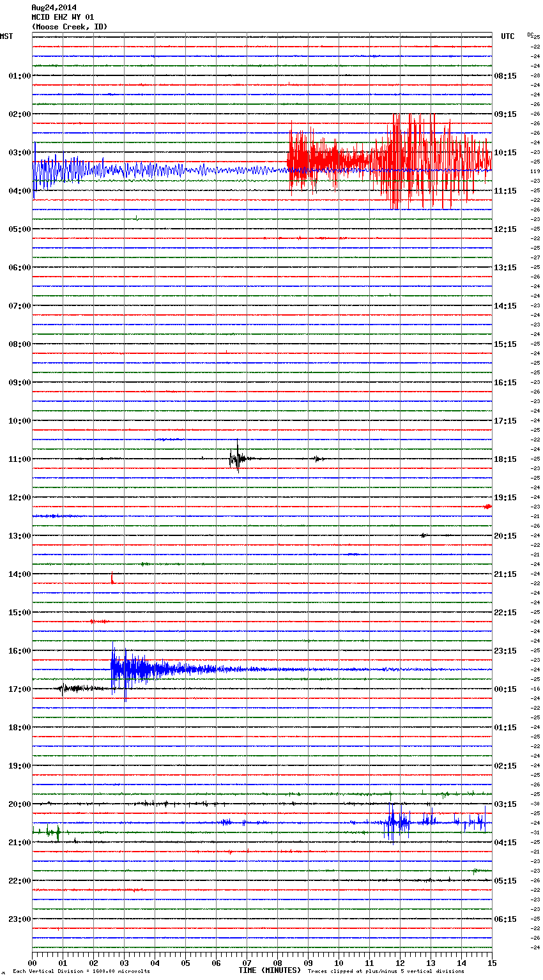Click the "16:00" MST hour label
Screen dimensions: 543x980
(x=20, y=650)
